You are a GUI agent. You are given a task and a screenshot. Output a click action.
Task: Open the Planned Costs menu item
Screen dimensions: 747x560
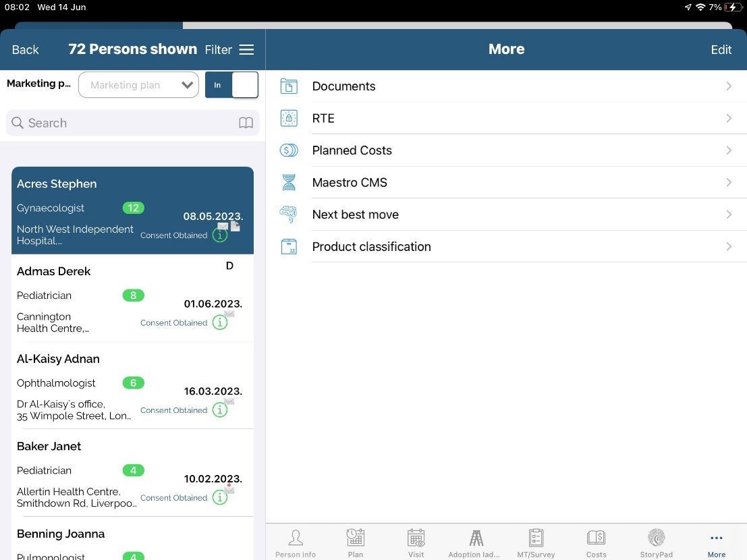352,150
